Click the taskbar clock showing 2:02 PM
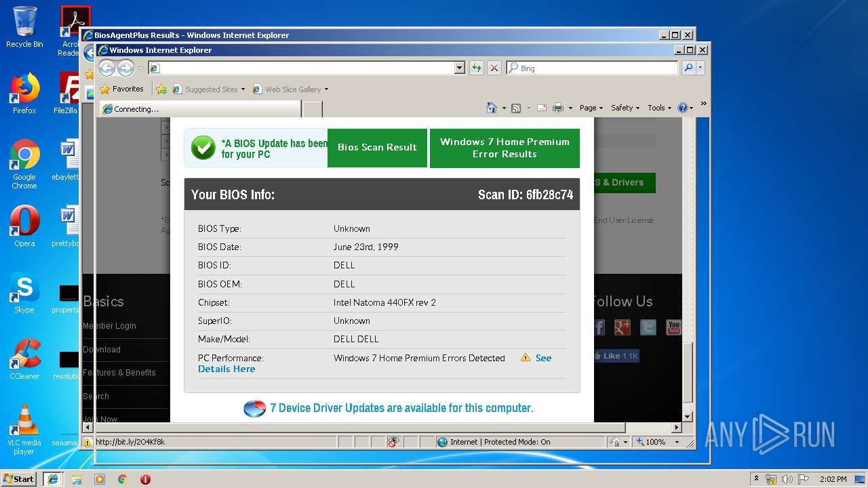868x488 pixels. pos(833,479)
